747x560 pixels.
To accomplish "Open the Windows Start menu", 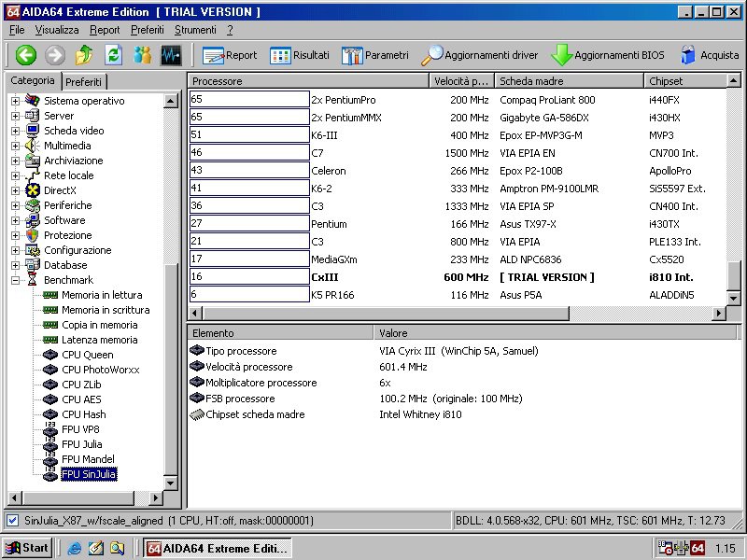I will tap(27, 548).
